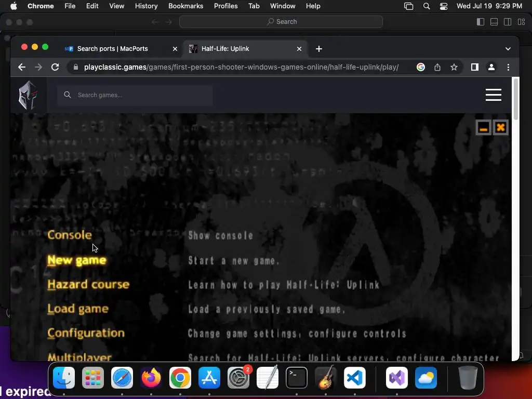Close the Search ports MacPorts tab
This screenshot has width=532, height=399.
175,49
